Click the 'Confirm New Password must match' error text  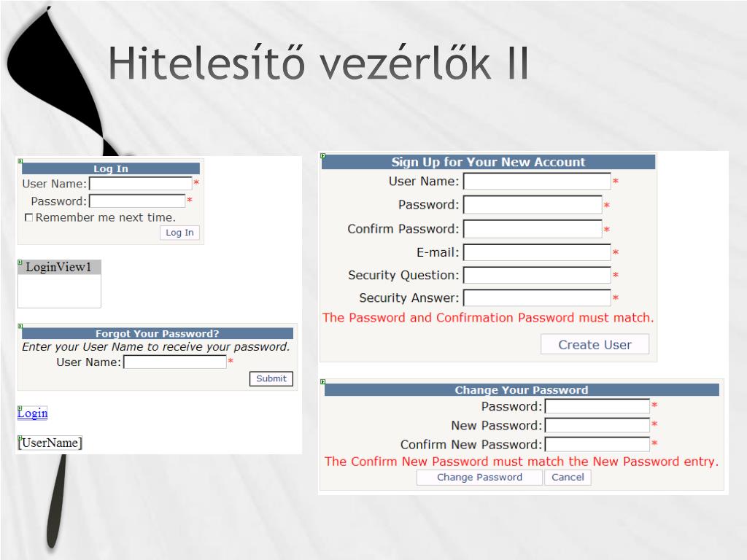point(521,462)
